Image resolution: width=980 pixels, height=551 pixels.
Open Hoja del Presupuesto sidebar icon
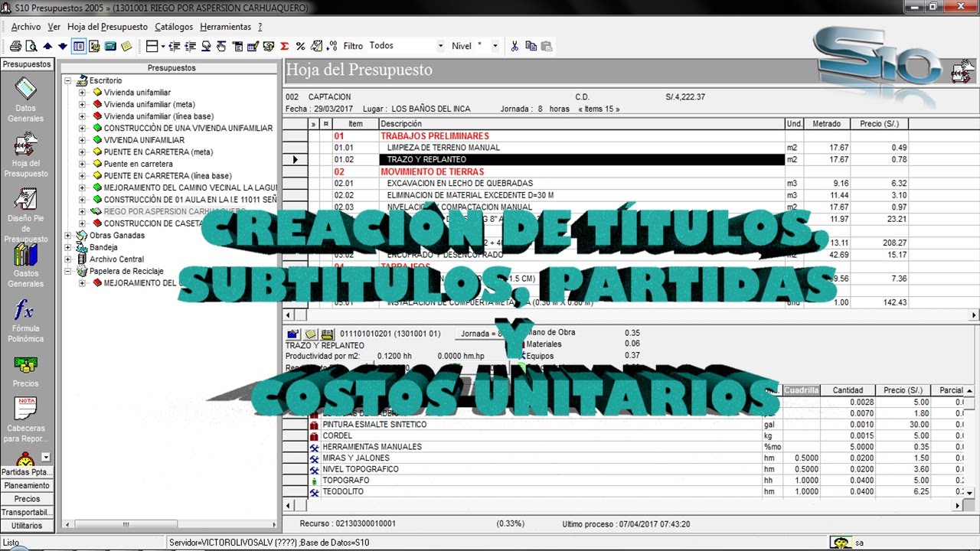coord(25,155)
